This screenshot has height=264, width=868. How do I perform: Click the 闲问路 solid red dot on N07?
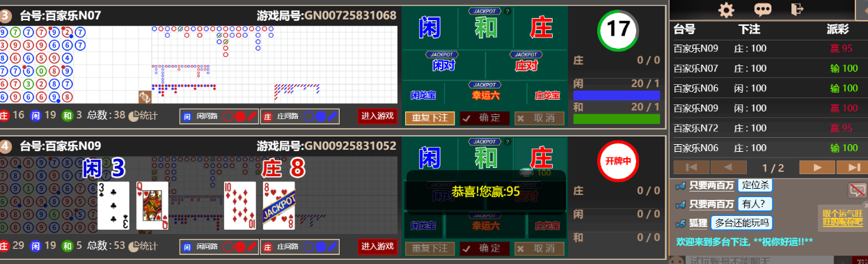point(239,117)
